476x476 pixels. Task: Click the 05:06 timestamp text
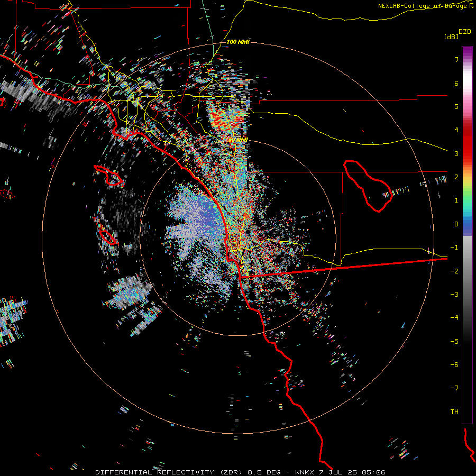[374, 472]
